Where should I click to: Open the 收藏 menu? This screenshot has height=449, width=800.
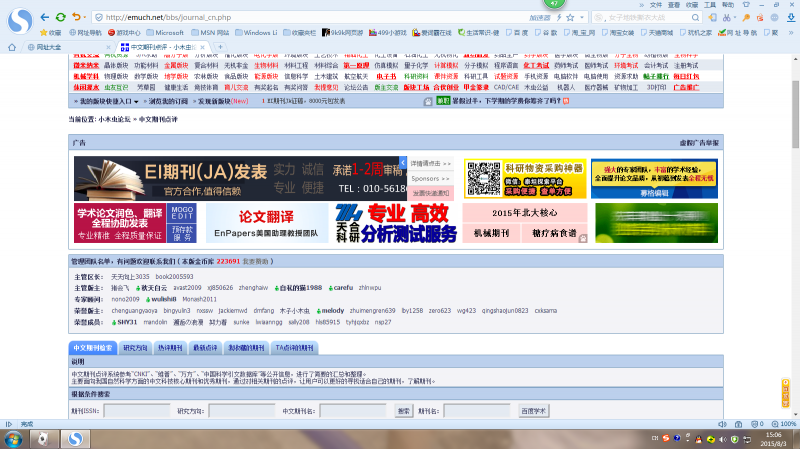tap(692, 5)
